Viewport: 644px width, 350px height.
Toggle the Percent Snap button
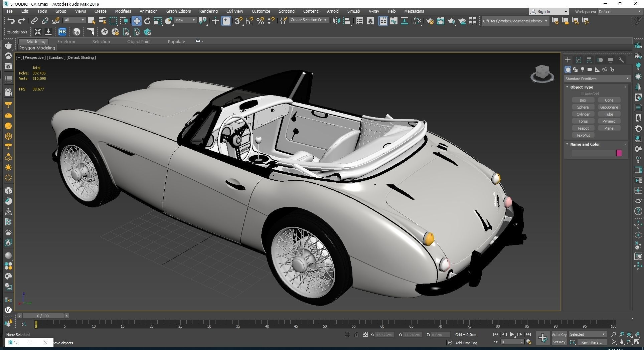(260, 21)
